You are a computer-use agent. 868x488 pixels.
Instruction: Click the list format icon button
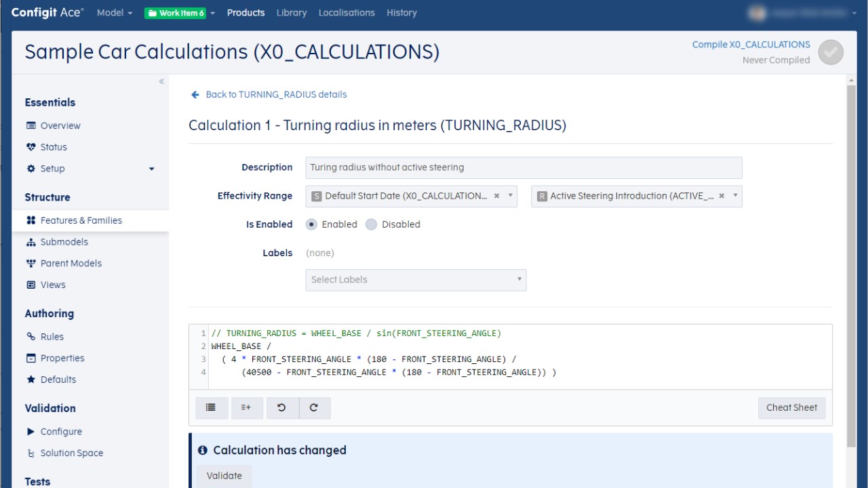click(211, 407)
